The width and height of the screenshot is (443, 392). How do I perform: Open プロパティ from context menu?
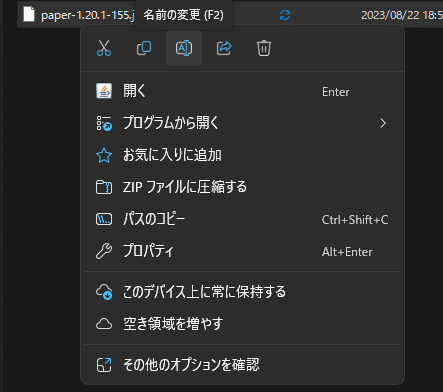[x=242, y=251]
